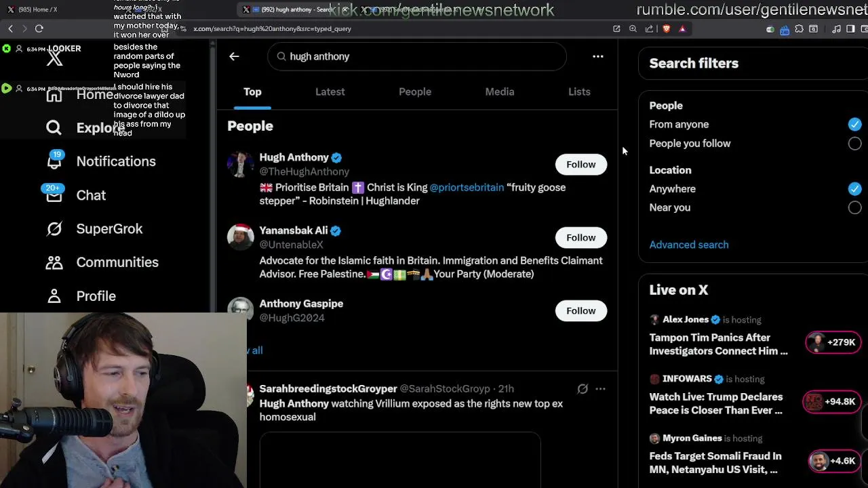Image resolution: width=868 pixels, height=488 pixels.
Task: Click Hugh Anthony's verified badge
Action: pyautogui.click(x=336, y=157)
